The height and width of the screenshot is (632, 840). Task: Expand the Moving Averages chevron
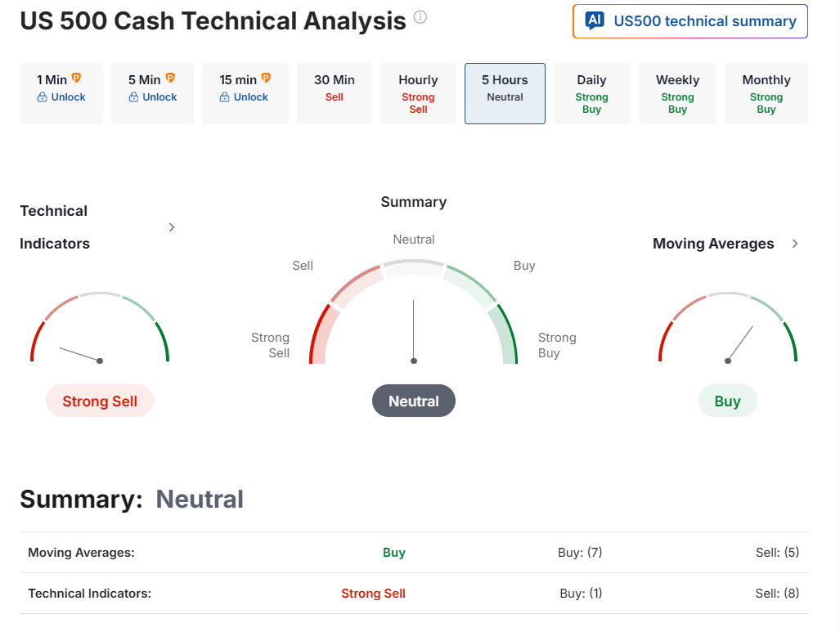click(x=795, y=244)
